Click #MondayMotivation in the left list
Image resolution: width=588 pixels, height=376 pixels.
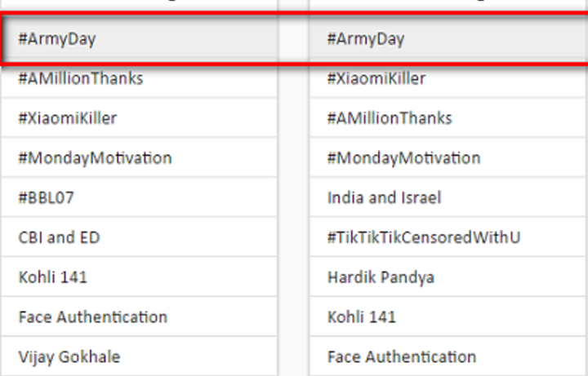pos(95,157)
